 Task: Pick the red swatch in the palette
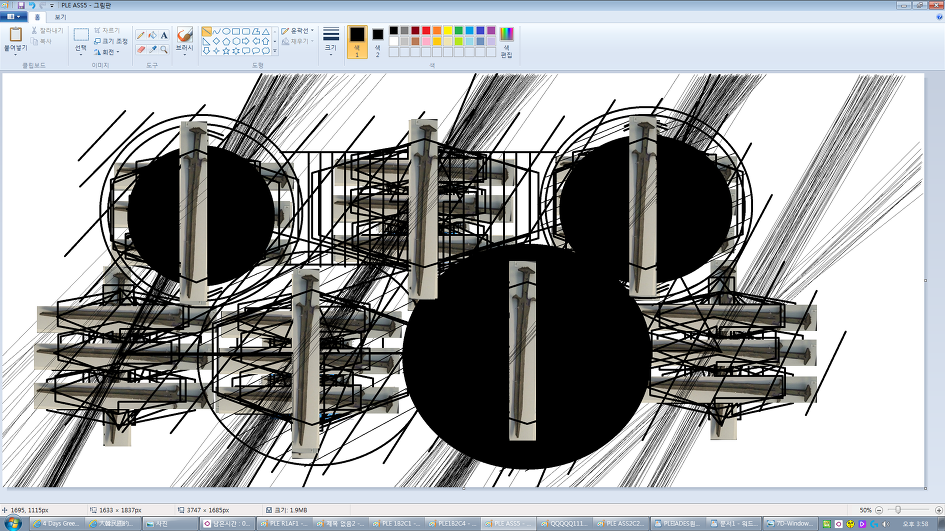tap(426, 31)
